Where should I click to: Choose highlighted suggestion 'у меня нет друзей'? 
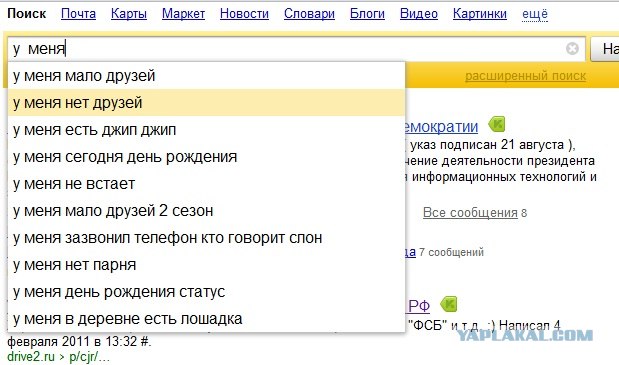[206, 103]
